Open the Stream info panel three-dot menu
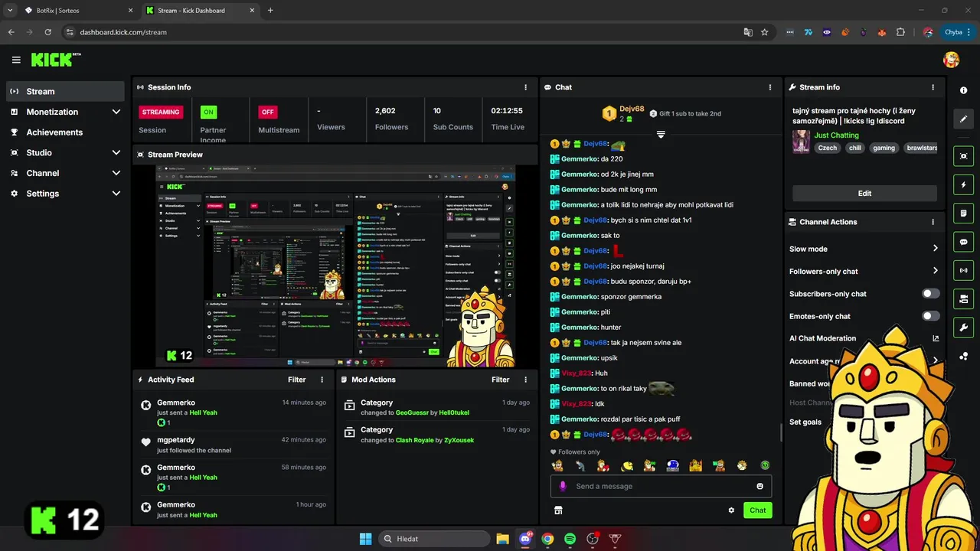The image size is (980, 551). [933, 87]
